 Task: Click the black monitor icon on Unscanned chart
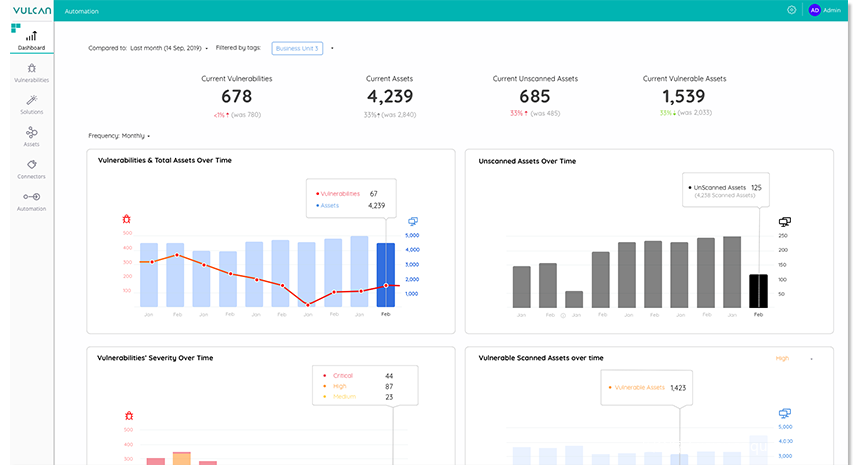[785, 221]
